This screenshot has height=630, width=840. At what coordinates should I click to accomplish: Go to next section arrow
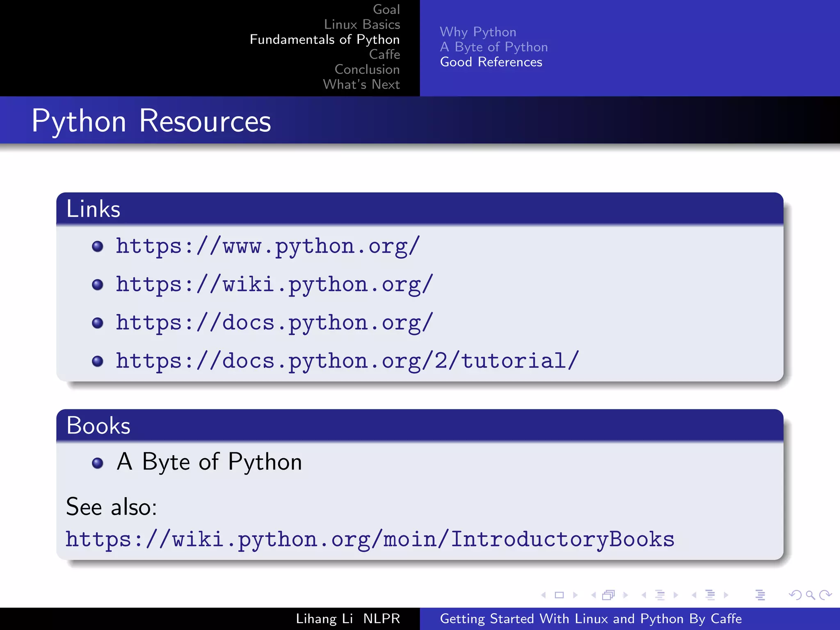pos(726,595)
